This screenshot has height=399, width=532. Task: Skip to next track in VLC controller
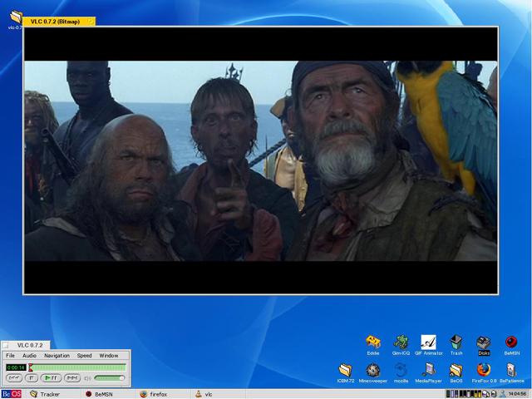tap(72, 377)
